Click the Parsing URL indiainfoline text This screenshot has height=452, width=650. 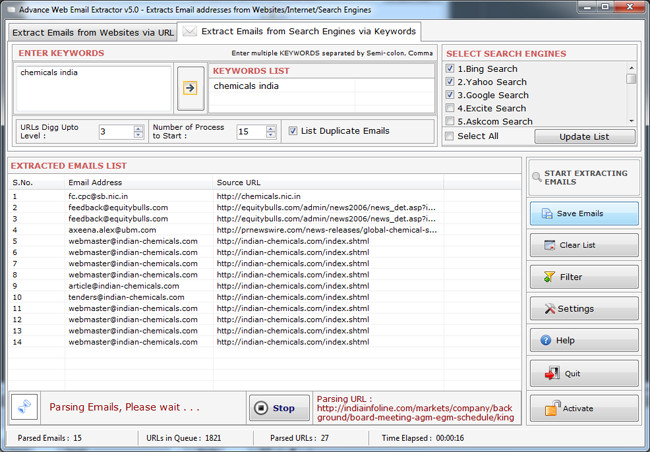click(415, 408)
